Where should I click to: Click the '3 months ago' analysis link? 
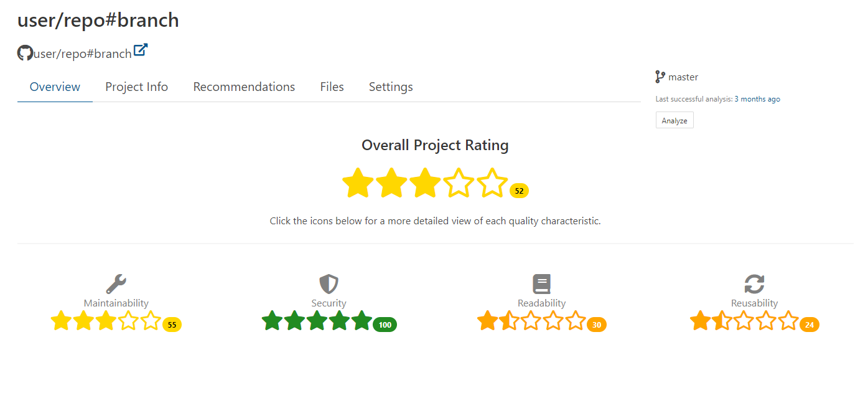757,99
